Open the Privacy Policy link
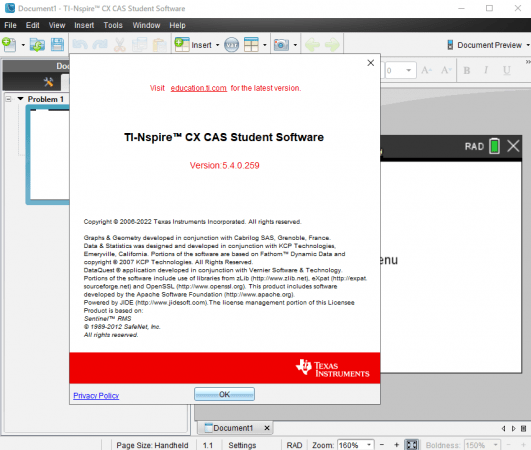 click(x=96, y=395)
